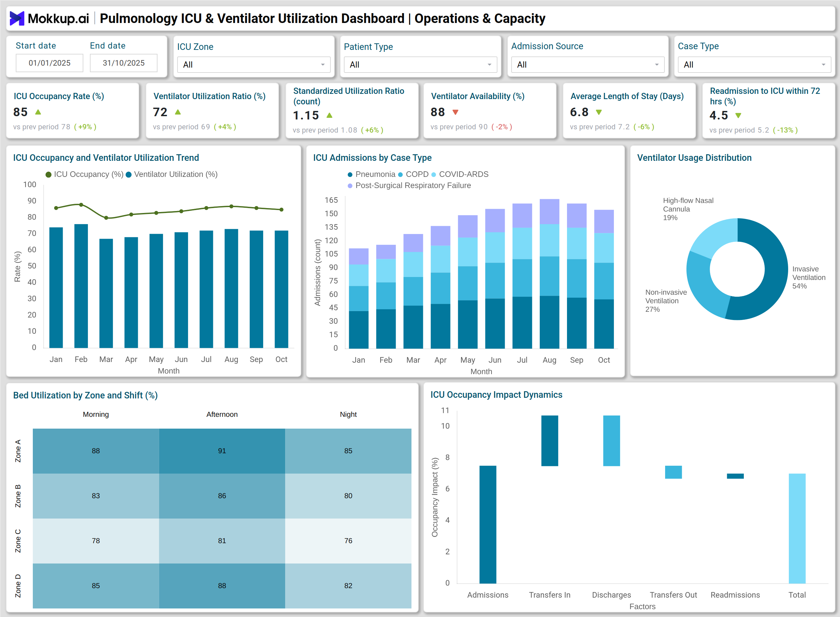
Task: Click the Average Length of Stay down-arrow indicator
Action: coord(599,112)
